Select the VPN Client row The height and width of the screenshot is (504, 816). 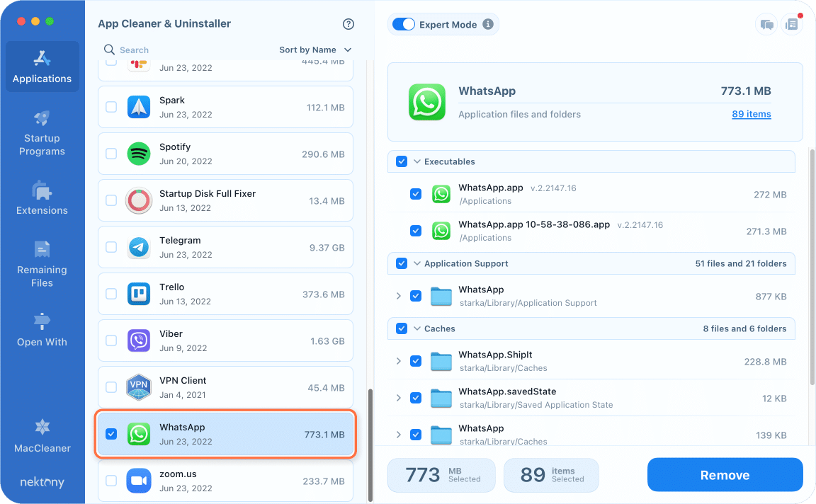tap(225, 387)
